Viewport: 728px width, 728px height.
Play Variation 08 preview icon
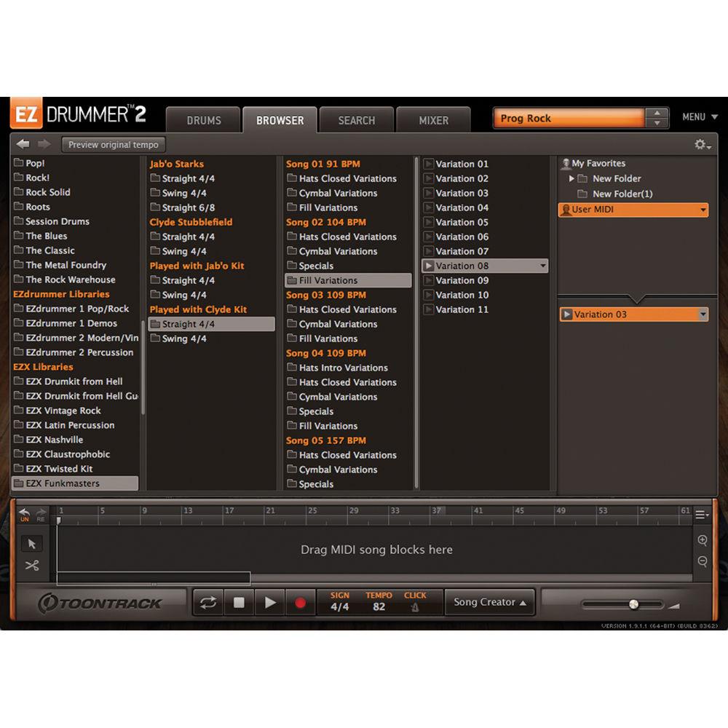[x=429, y=266]
